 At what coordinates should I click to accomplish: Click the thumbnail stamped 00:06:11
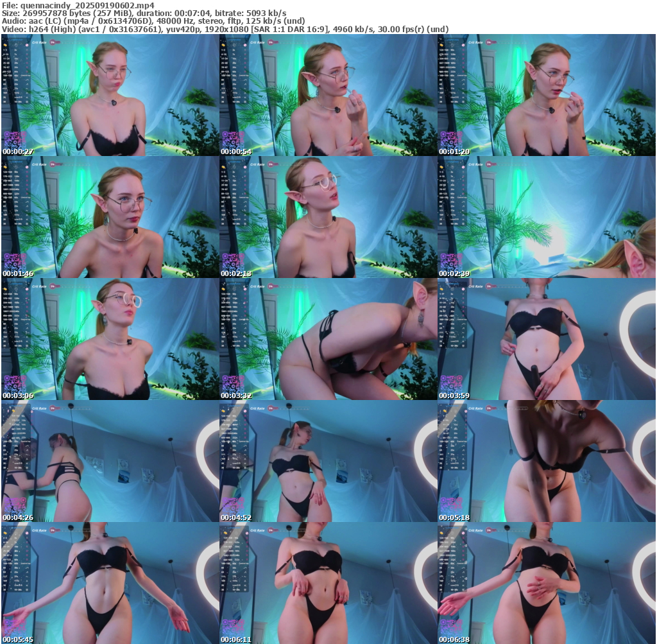point(328,583)
